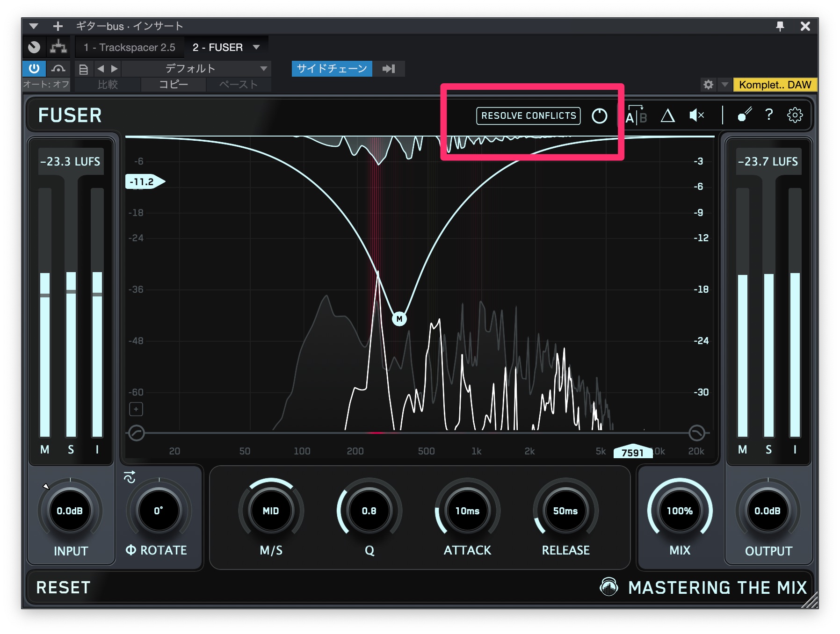Click the MIX 100% knob
Viewport: 840px width, 634px height.
(x=680, y=511)
